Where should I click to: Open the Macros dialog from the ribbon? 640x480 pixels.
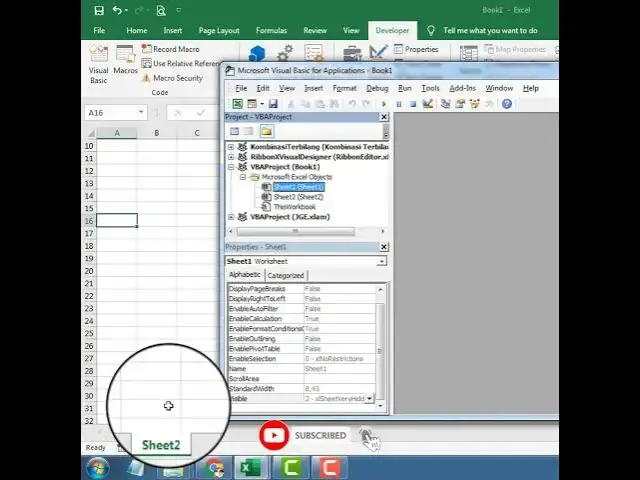[x=125, y=60]
